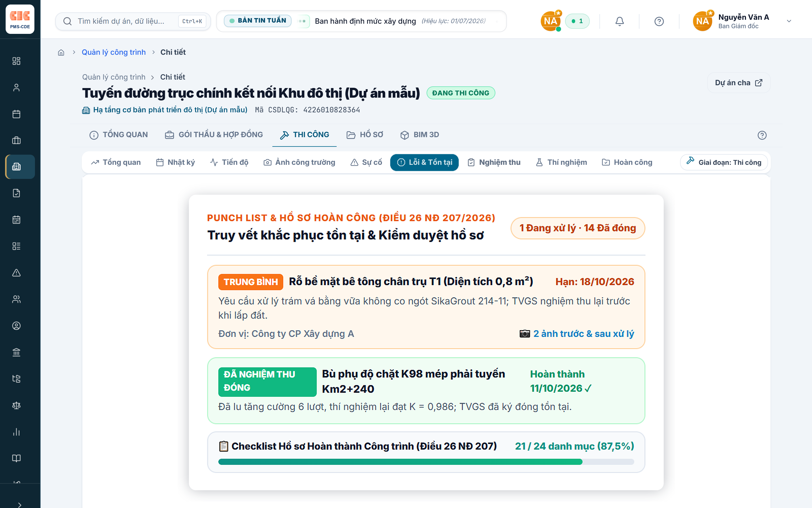Image resolution: width=812 pixels, height=508 pixels.
Task: Open Quản lý công trình breadcrumb link
Action: (114, 52)
